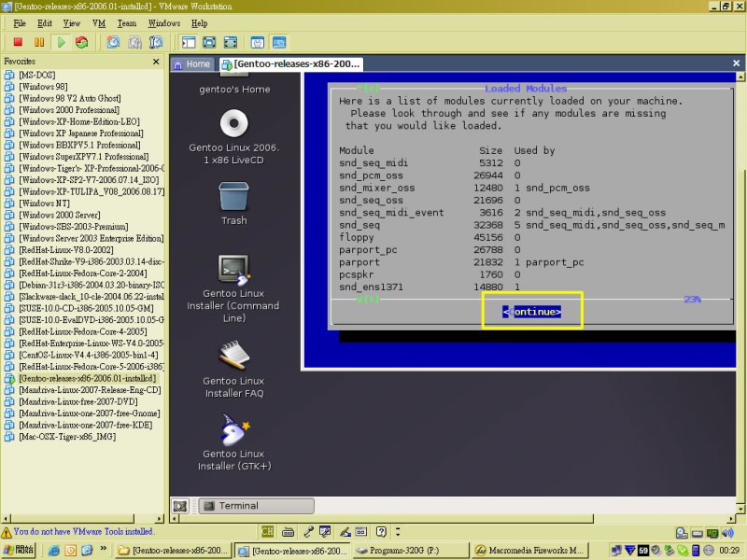Select the Gentoo-releases-x86 VM tab

coord(291,63)
